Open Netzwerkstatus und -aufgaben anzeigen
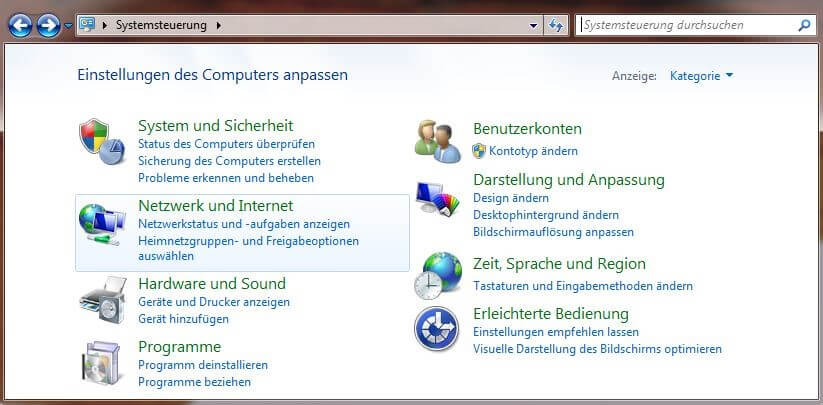Viewport: 823px width, 405px height. tap(244, 224)
